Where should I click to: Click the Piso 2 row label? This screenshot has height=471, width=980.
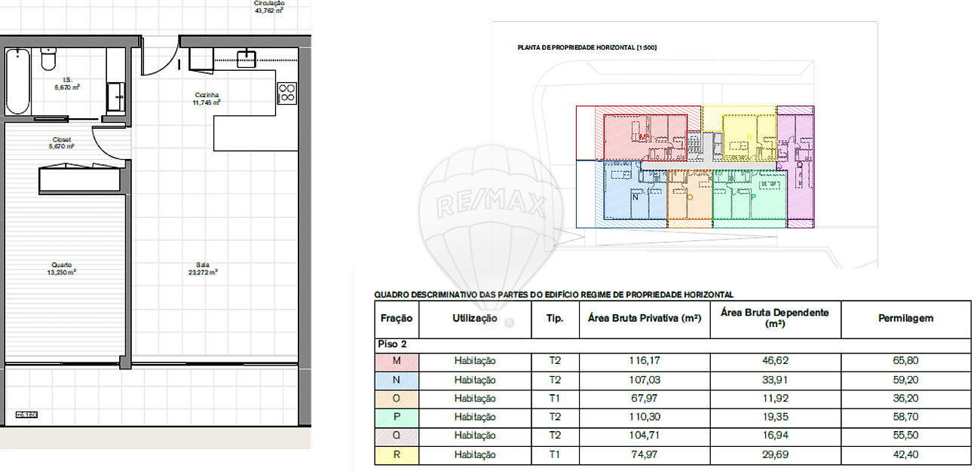pos(391,344)
